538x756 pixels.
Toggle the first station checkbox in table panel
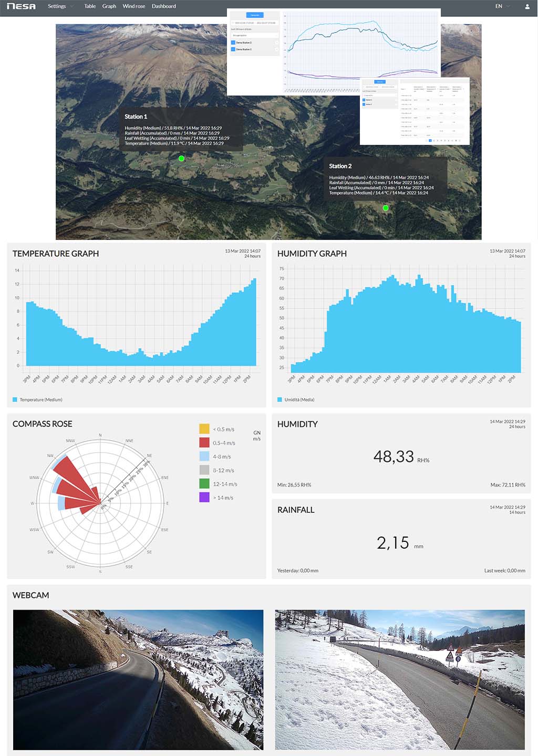tap(364, 100)
